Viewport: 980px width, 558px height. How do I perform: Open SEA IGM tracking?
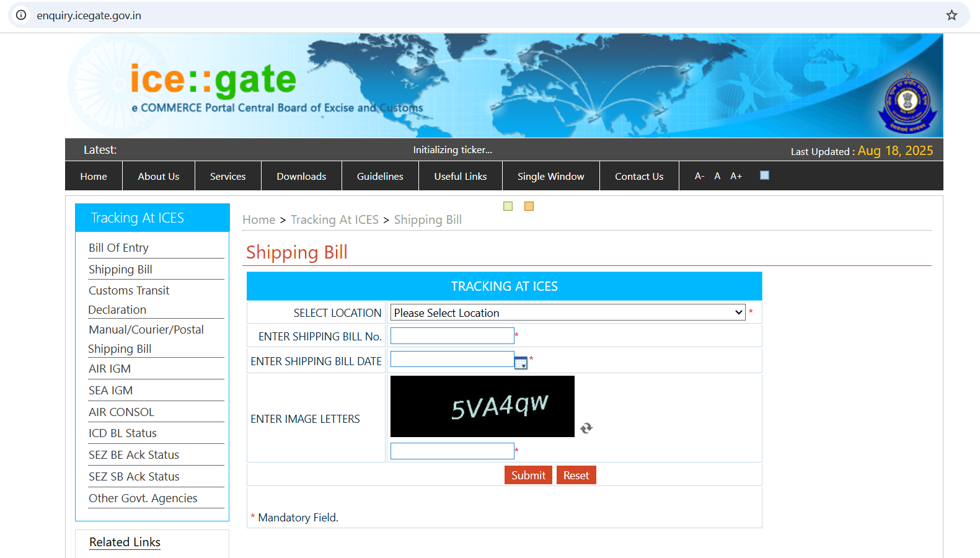click(x=110, y=390)
